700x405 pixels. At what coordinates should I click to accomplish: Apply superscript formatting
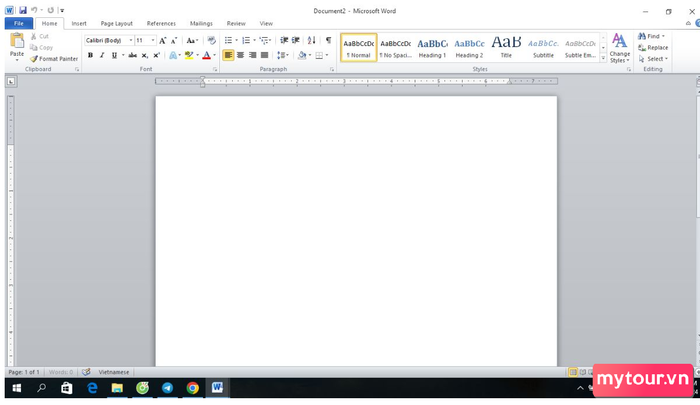coord(156,55)
